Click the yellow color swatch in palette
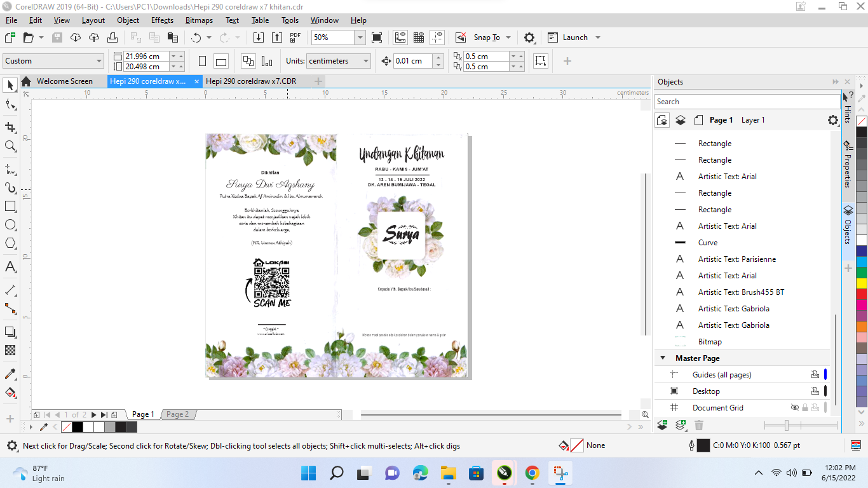This screenshot has width=868, height=488. 862,283
